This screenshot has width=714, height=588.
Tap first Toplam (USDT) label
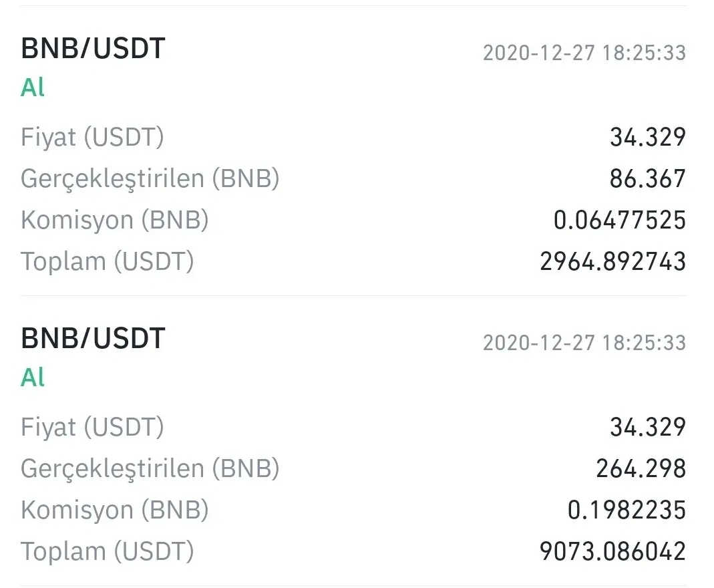108,261
